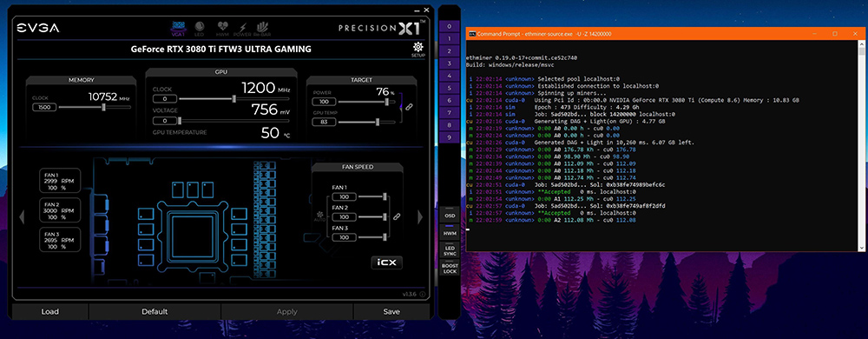This screenshot has height=339, width=868.
Task: Click the Command Prompt vertical scrollbar
Action: pos(862,146)
